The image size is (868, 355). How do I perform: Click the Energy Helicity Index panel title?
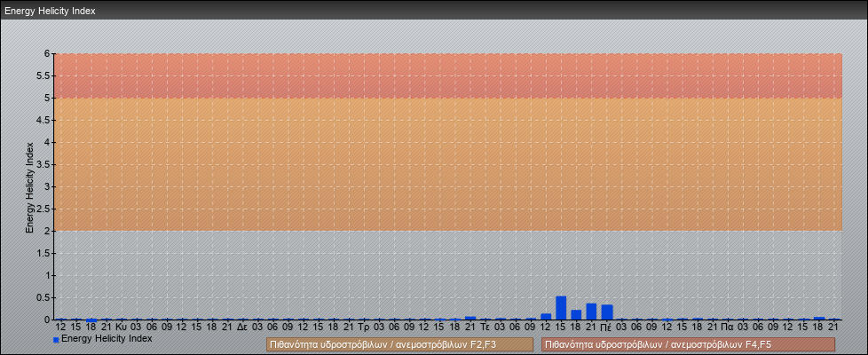click(51, 11)
